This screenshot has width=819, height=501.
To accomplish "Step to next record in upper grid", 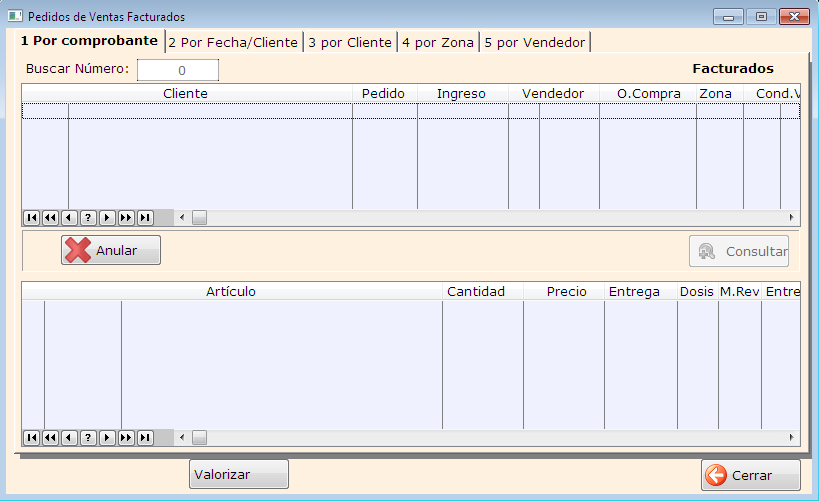I will (107, 217).
